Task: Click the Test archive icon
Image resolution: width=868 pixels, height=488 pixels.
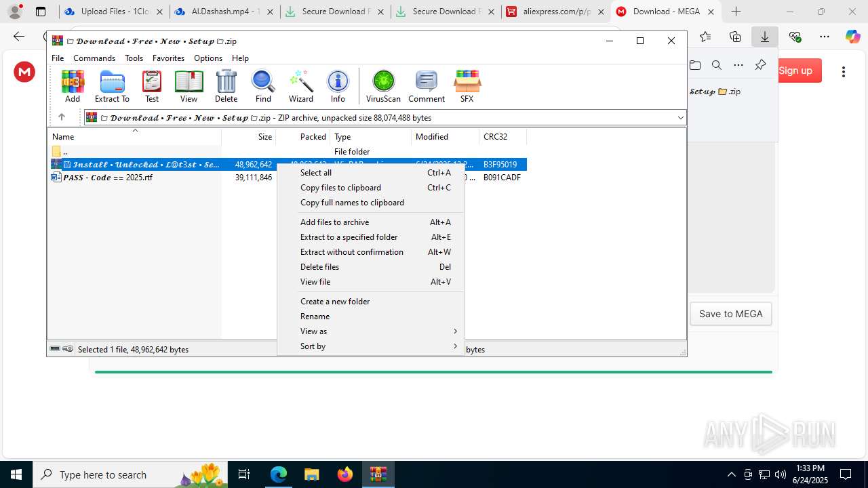Action: click(152, 86)
